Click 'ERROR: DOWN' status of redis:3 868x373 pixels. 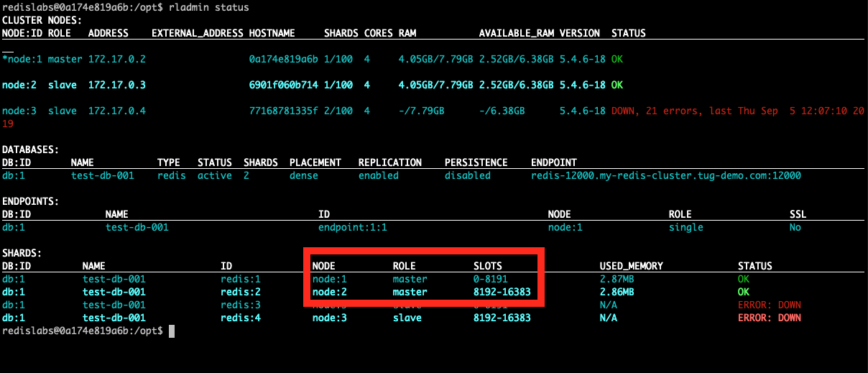pyautogui.click(x=770, y=305)
